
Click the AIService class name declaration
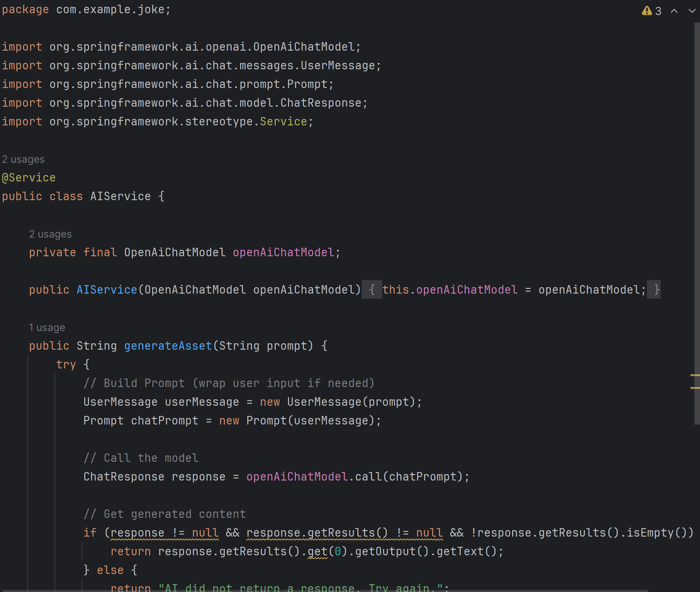click(120, 196)
